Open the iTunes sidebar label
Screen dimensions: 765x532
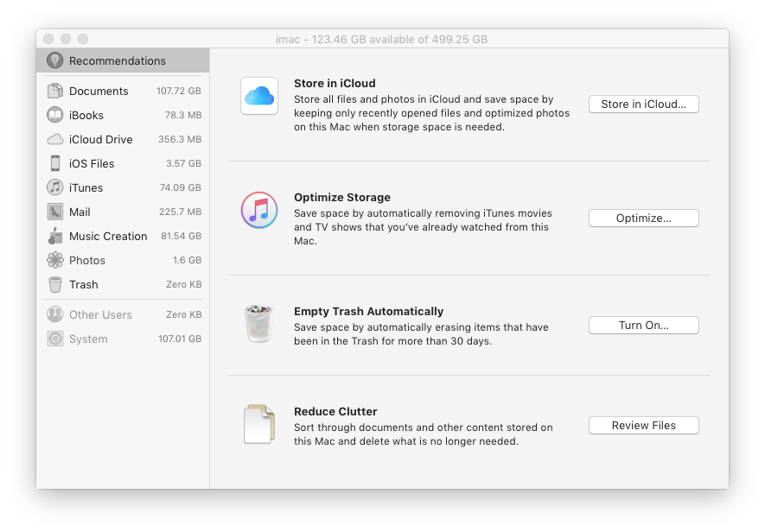click(86, 187)
